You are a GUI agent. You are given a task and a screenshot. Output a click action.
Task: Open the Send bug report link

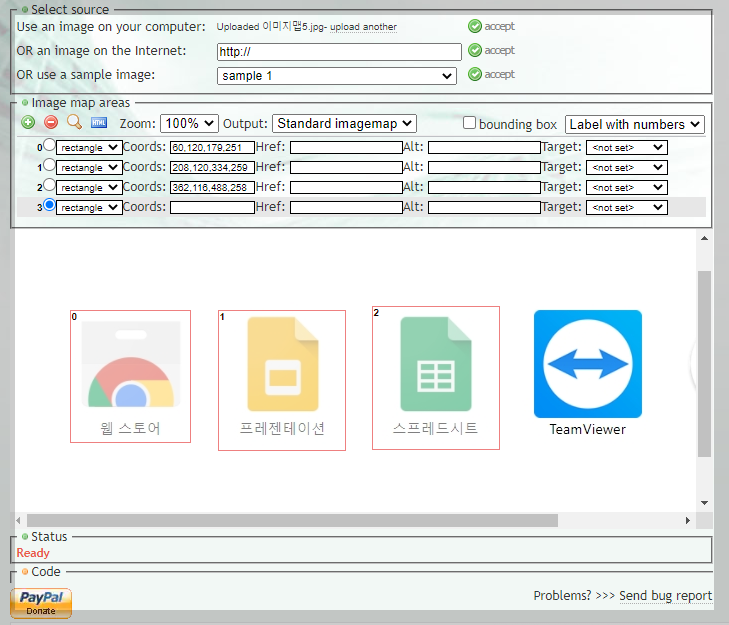click(665, 596)
